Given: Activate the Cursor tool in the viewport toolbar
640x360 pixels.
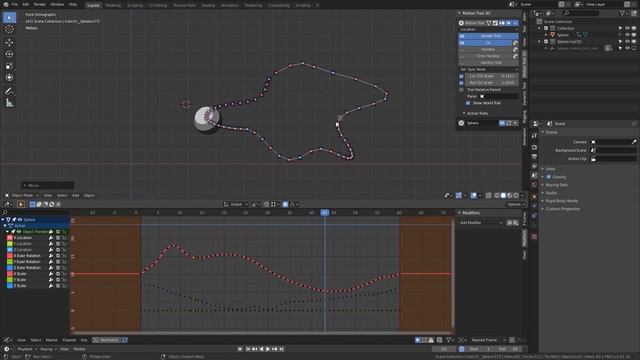Looking at the screenshot, I should coord(9,29).
